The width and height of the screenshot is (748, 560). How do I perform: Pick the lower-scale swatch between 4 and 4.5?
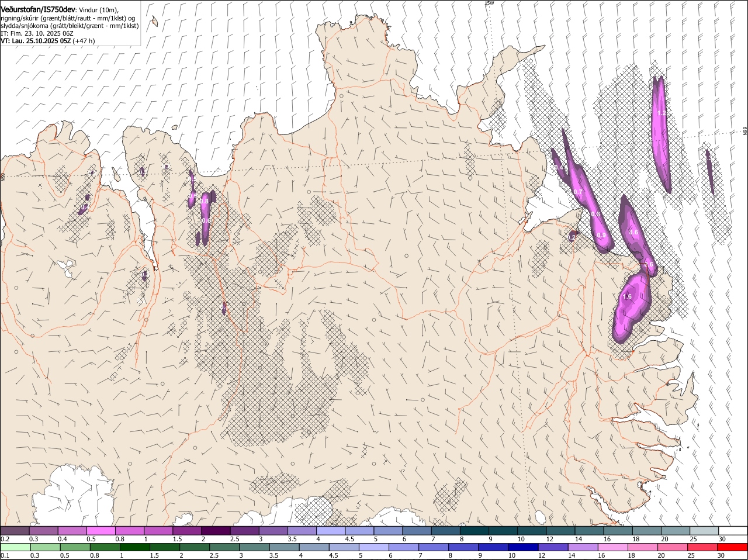(x=314, y=547)
